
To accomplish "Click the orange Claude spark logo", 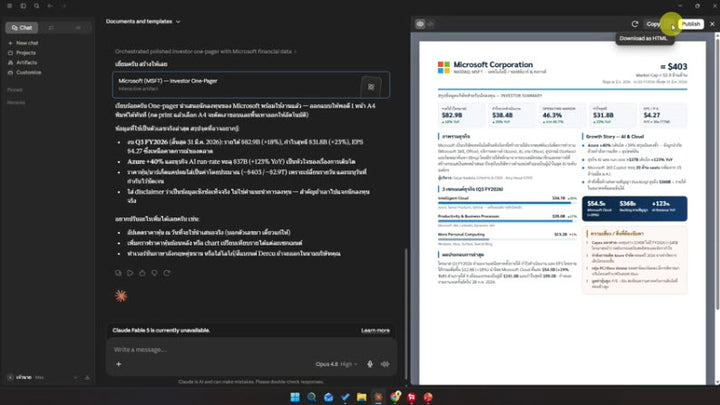I will click(x=121, y=296).
